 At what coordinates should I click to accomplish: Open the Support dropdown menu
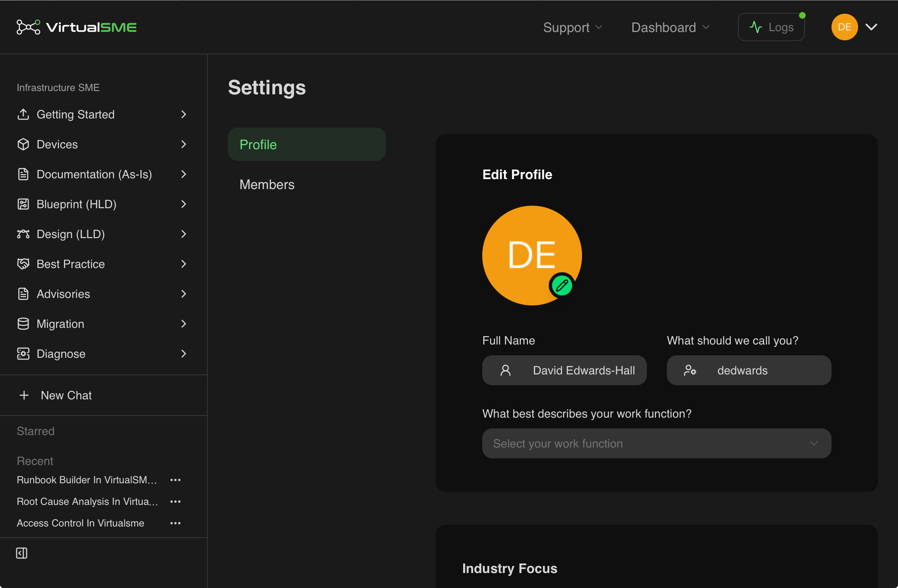click(572, 27)
